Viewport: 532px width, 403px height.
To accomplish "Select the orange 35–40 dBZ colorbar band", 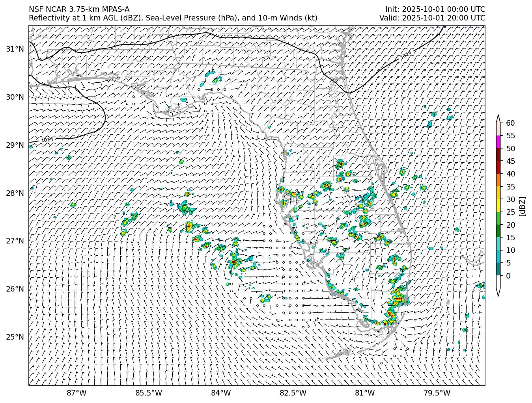I will (x=498, y=180).
